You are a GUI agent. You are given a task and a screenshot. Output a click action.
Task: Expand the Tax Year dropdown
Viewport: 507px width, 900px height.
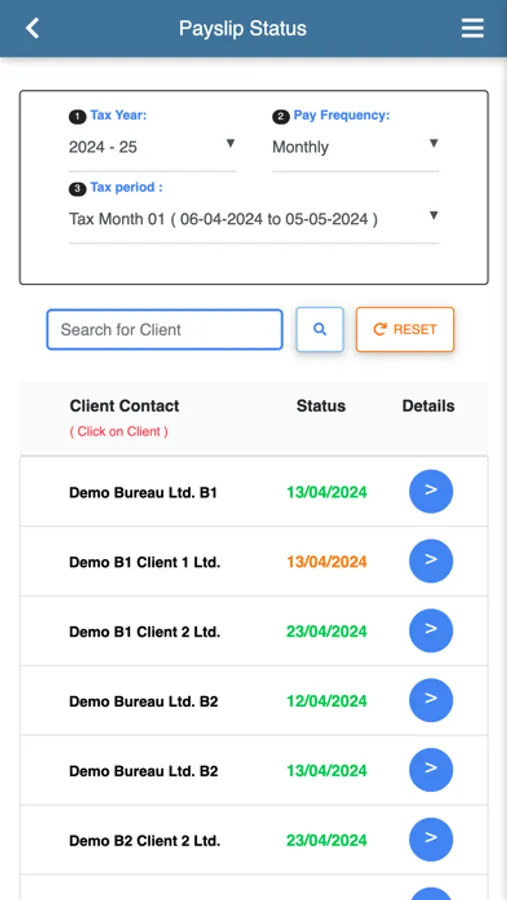click(152, 148)
